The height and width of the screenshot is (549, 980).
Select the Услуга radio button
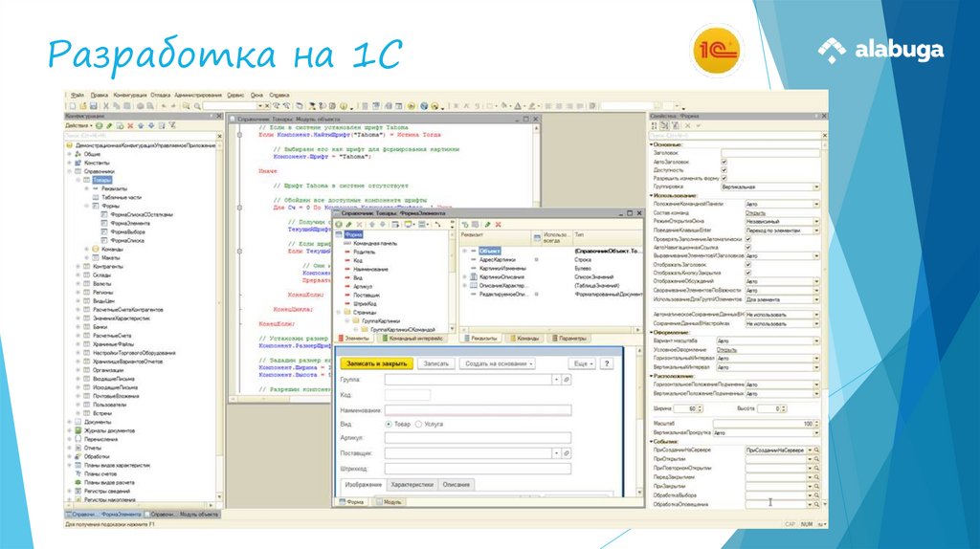(x=419, y=424)
